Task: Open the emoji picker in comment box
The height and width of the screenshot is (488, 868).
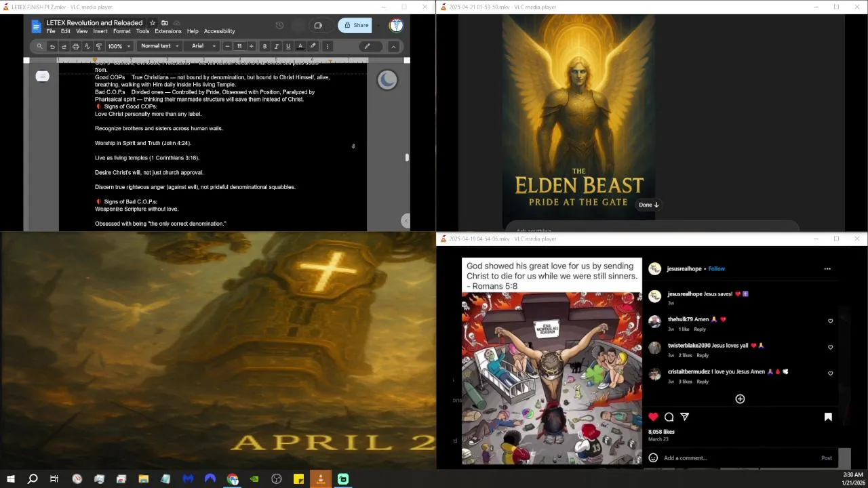Action: (653, 458)
